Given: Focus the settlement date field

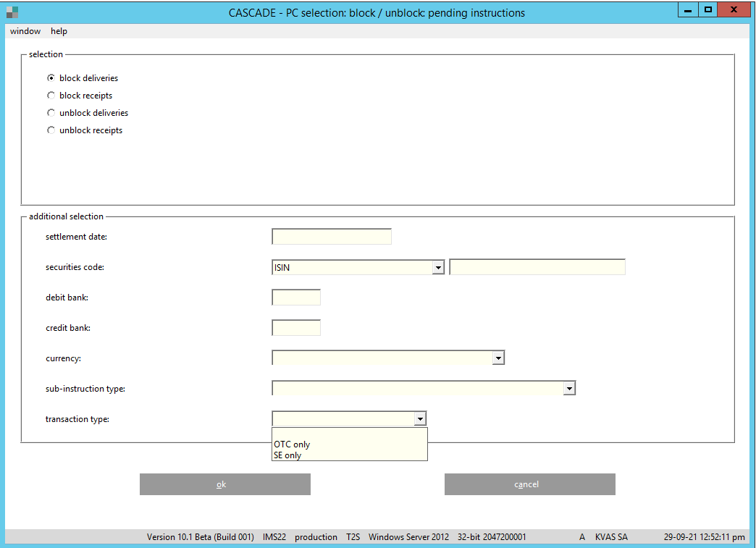Looking at the screenshot, I should click(331, 237).
